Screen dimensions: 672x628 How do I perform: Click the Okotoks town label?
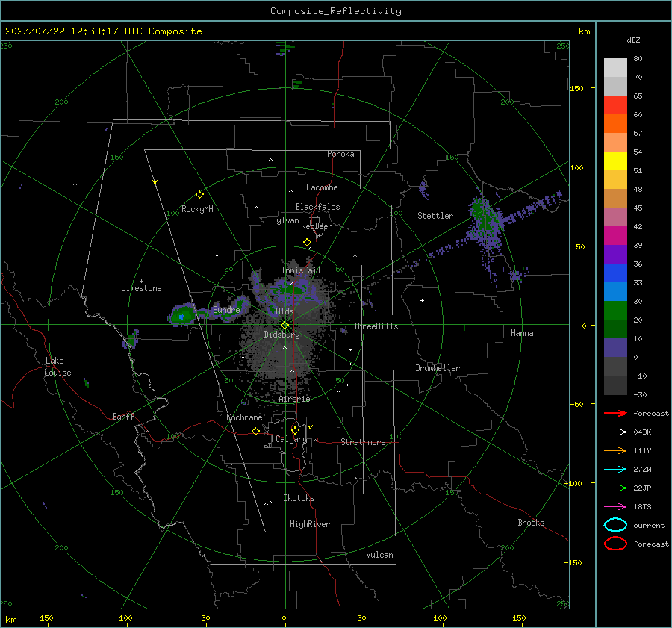(299, 498)
